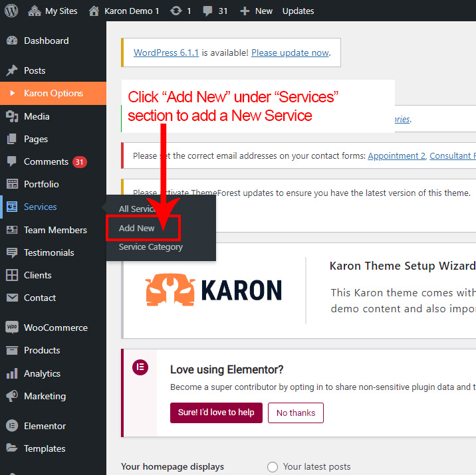Click the Analytics bar chart icon

click(x=12, y=373)
